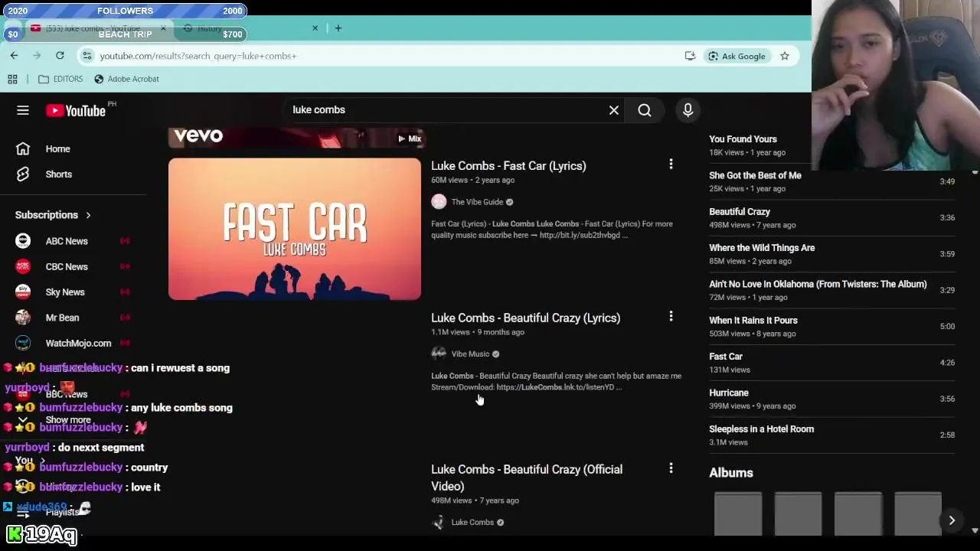
Task: Close the History tab
Action: 315,28
